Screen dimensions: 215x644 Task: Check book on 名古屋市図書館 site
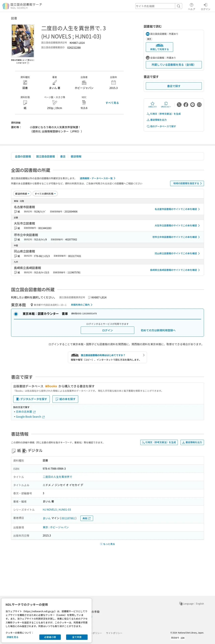[x=177, y=209]
